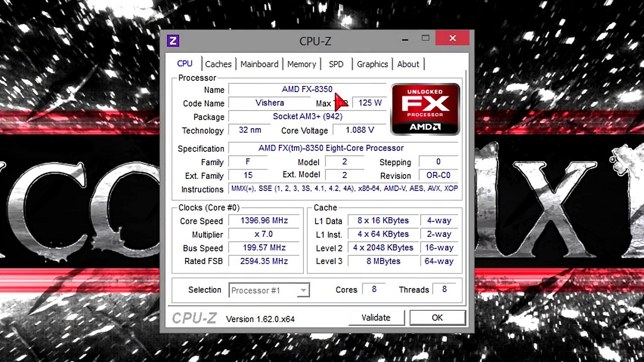Viewport: 644px width, 362px height.
Task: Click the CPU-Z window title text
Action: pyautogui.click(x=315, y=41)
